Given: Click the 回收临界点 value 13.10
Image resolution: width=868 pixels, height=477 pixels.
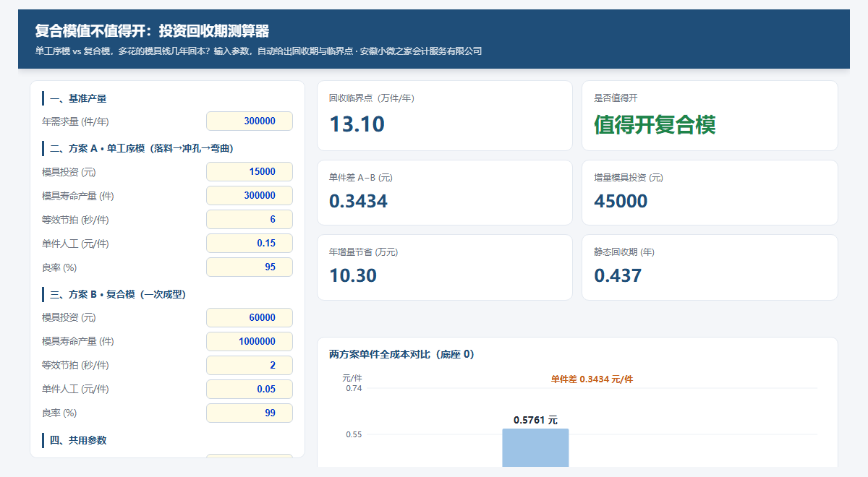Looking at the screenshot, I should (357, 124).
